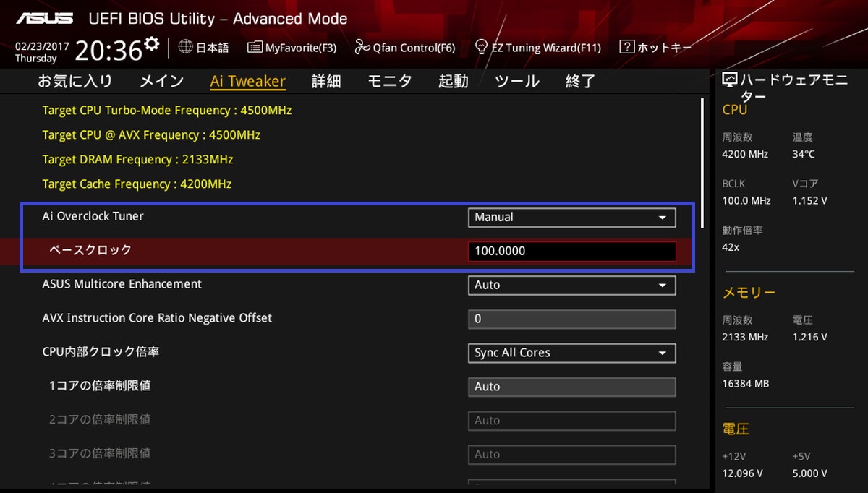Click the +5V 5.000 V value
The width and height of the screenshot is (868, 493).
[x=810, y=473]
